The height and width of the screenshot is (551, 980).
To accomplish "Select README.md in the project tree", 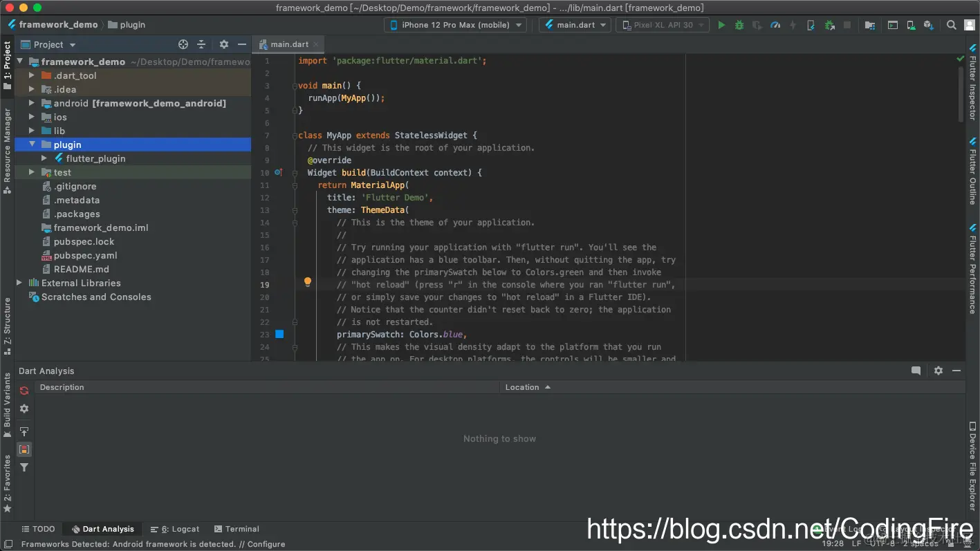I will tap(82, 269).
